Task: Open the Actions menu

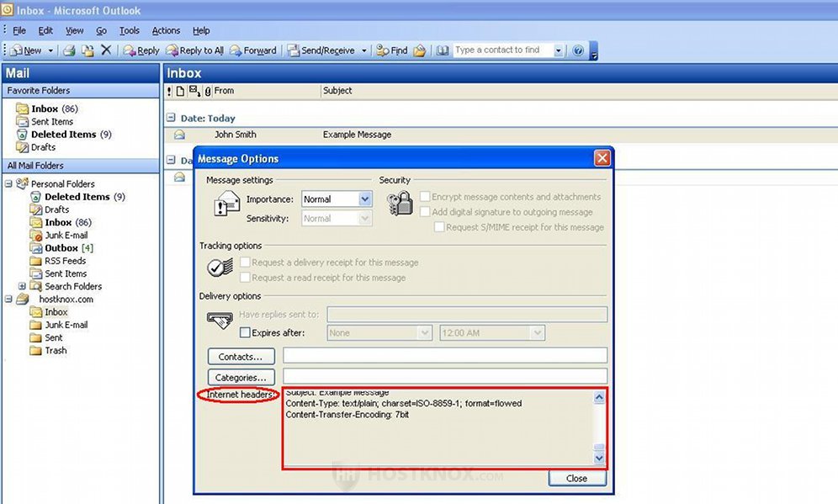Action: (x=167, y=30)
